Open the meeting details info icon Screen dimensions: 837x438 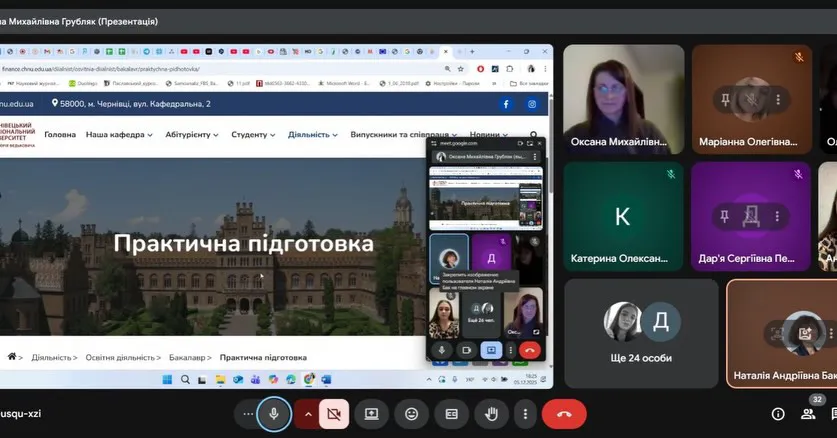778,414
